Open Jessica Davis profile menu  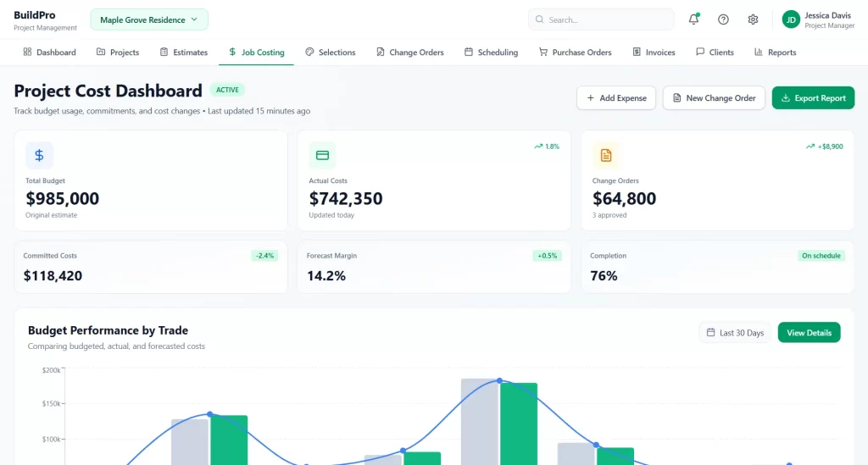pyautogui.click(x=818, y=20)
